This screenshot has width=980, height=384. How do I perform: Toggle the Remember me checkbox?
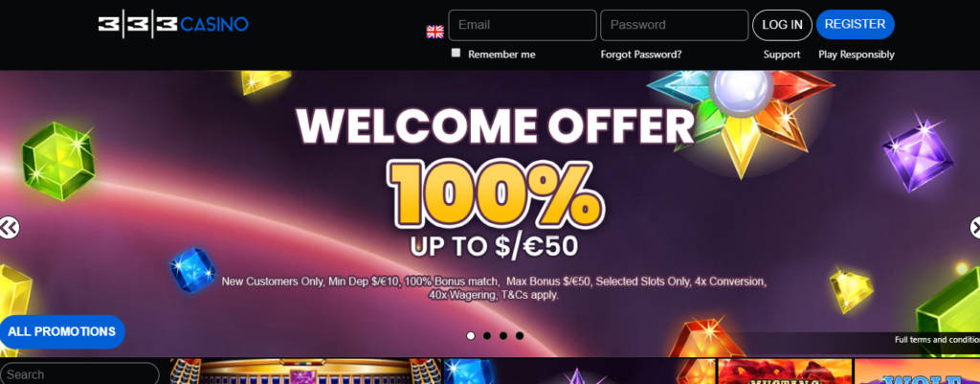click(456, 54)
